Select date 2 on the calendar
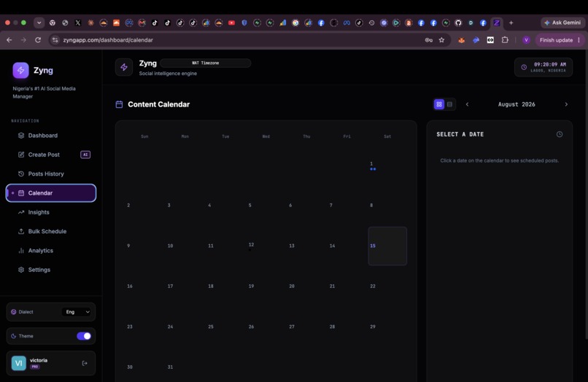 [x=144, y=206]
